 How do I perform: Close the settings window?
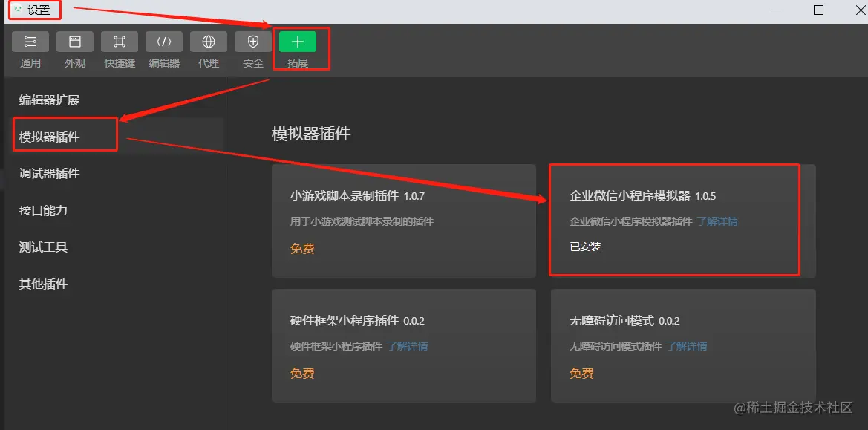[861, 10]
